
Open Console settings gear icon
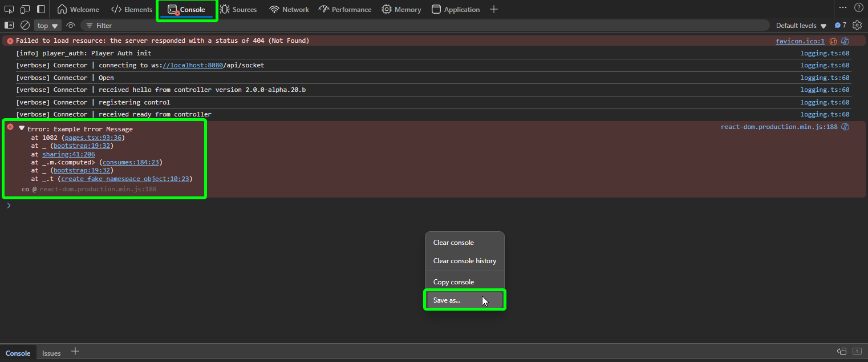click(857, 25)
